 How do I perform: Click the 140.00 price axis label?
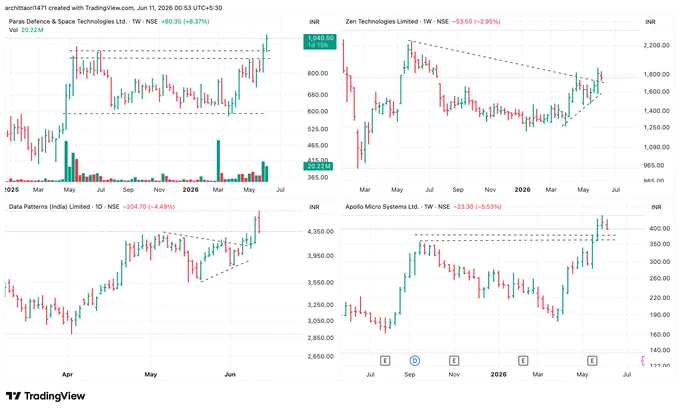pyautogui.click(x=660, y=350)
